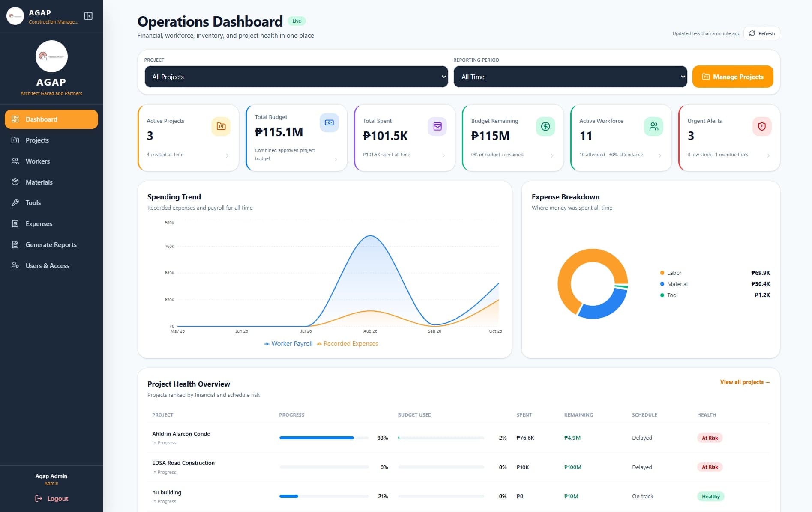
Task: Click the Tool green legend dot
Action: tap(662, 295)
